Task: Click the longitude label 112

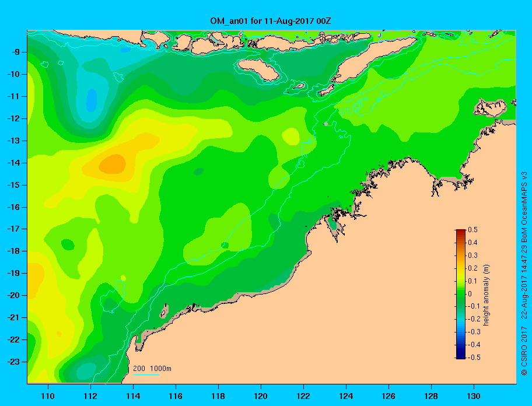Action: click(90, 396)
